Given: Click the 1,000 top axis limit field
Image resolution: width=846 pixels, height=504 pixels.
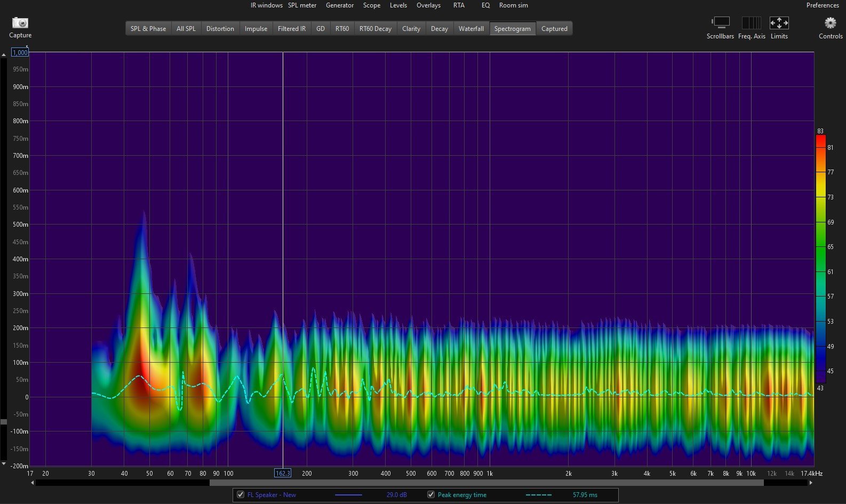Looking at the screenshot, I should coord(20,52).
